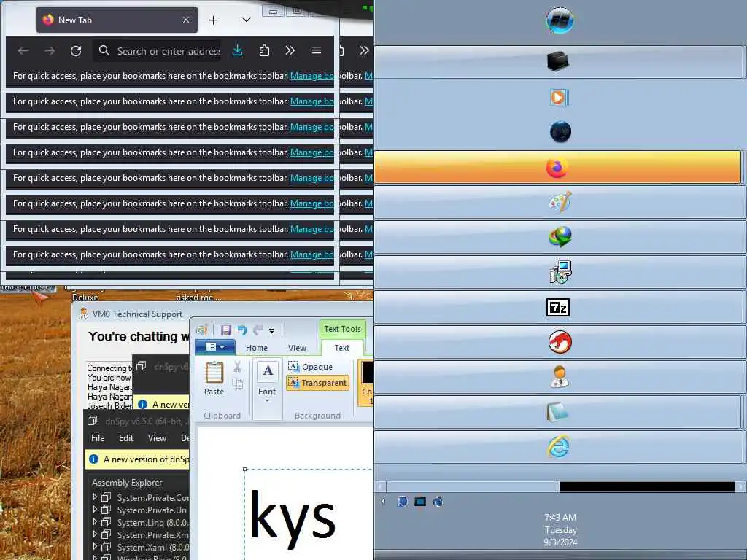Open the File menu in dnSpy
Screen dimensions: 747x560
[x=98, y=438]
